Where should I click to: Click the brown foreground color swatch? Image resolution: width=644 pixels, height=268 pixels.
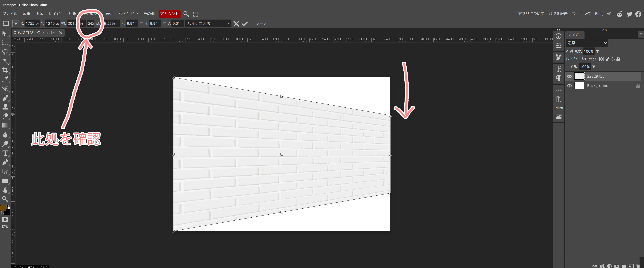pos(3,208)
